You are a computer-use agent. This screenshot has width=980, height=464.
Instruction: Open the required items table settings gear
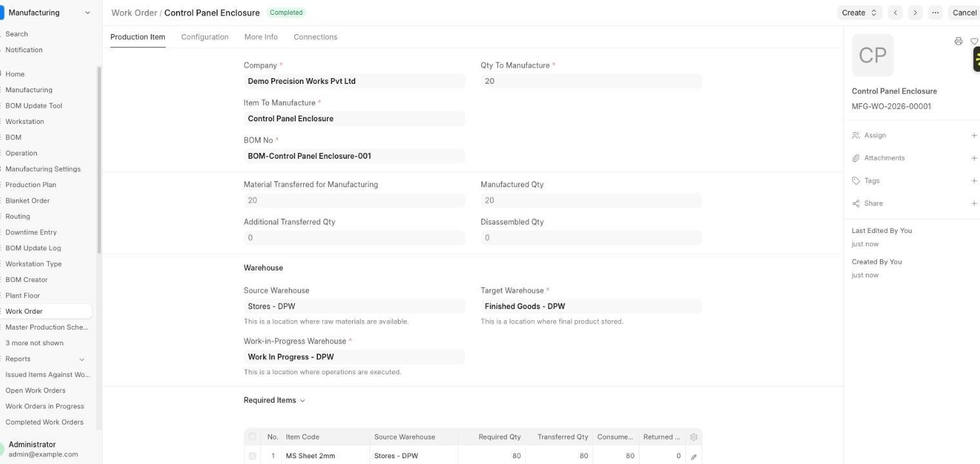pyautogui.click(x=694, y=437)
